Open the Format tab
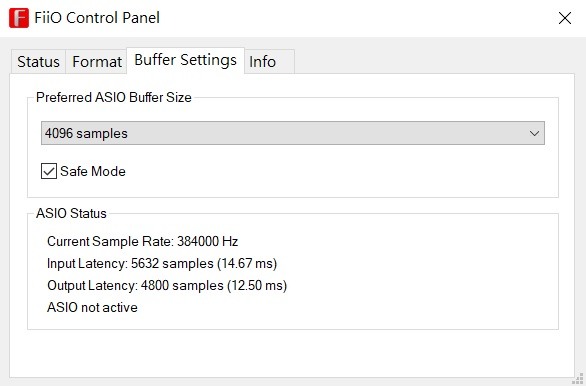 click(x=97, y=62)
